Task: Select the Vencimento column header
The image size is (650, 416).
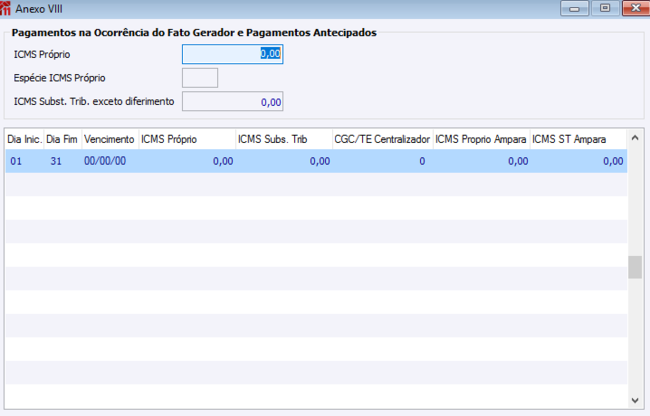Action: 109,138
